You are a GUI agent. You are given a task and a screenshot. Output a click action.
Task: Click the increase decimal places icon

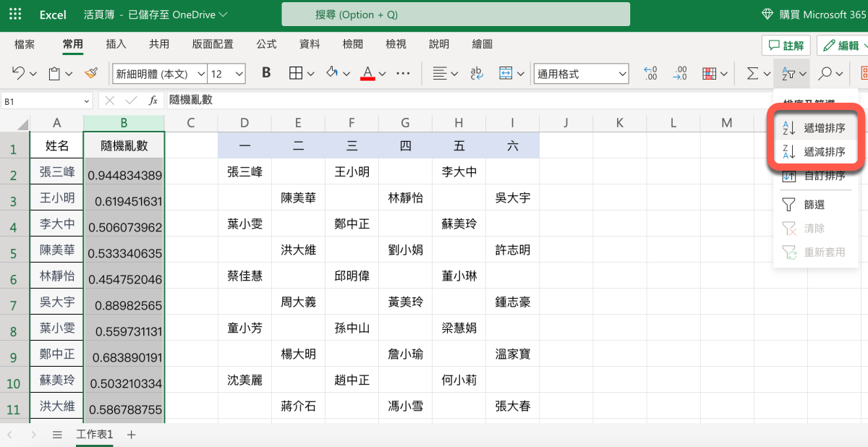650,73
